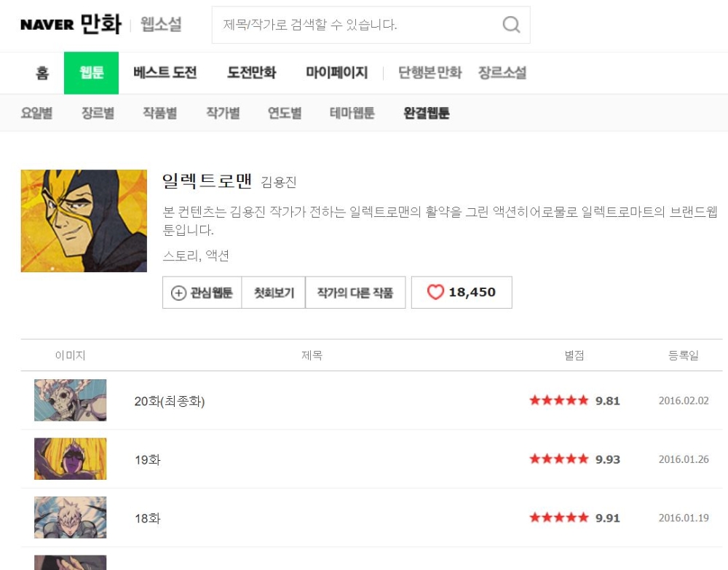Choose 요일별 submenu

(x=36, y=113)
